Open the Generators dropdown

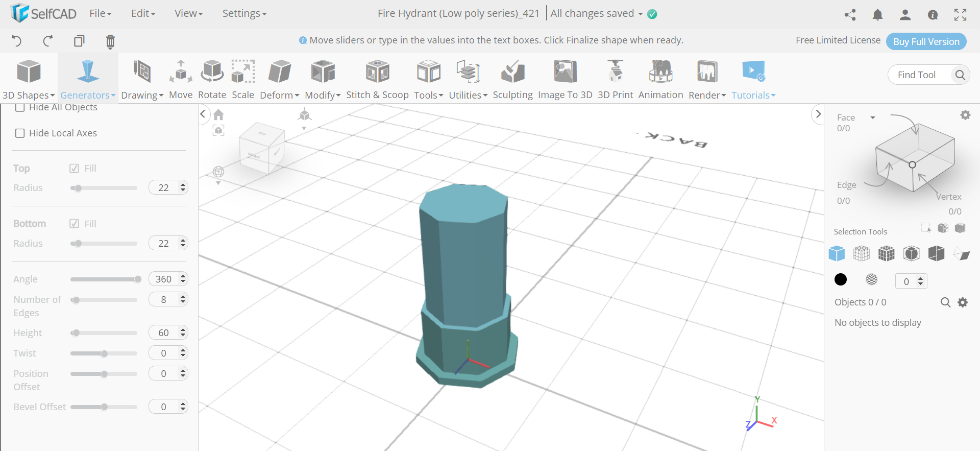tap(88, 79)
